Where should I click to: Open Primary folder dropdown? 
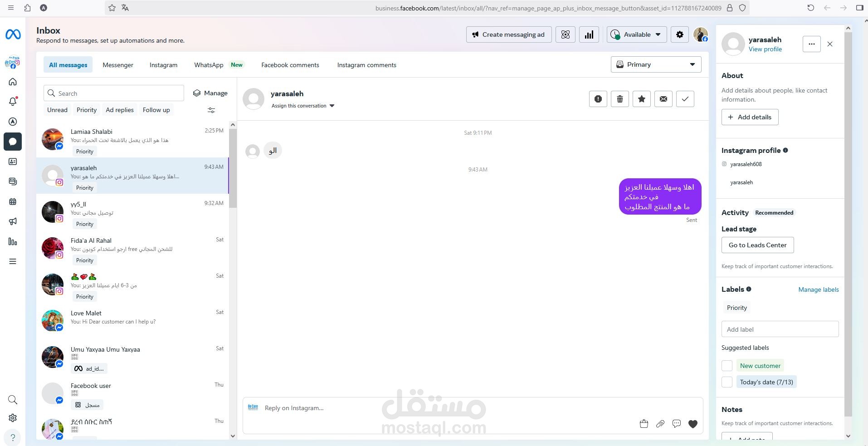pyautogui.click(x=656, y=64)
